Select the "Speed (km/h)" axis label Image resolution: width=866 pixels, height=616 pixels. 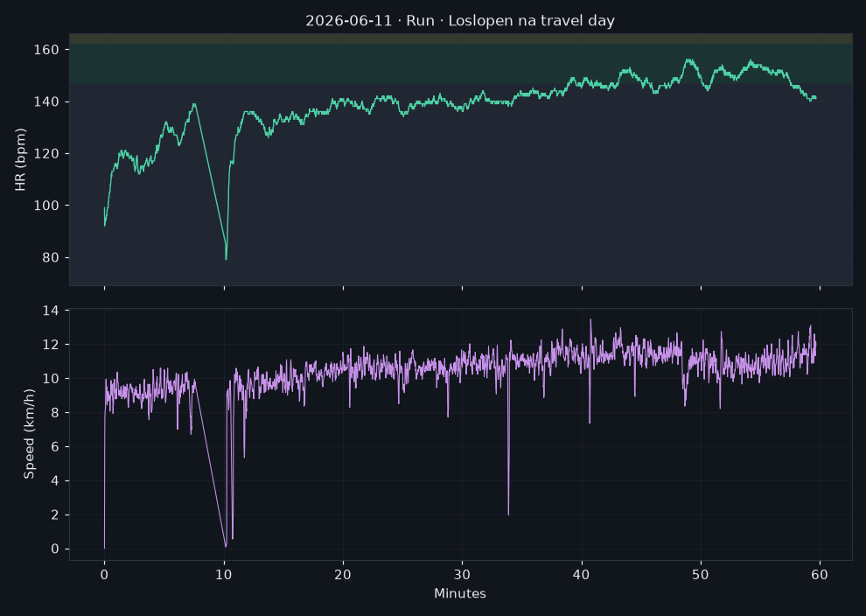(29, 434)
